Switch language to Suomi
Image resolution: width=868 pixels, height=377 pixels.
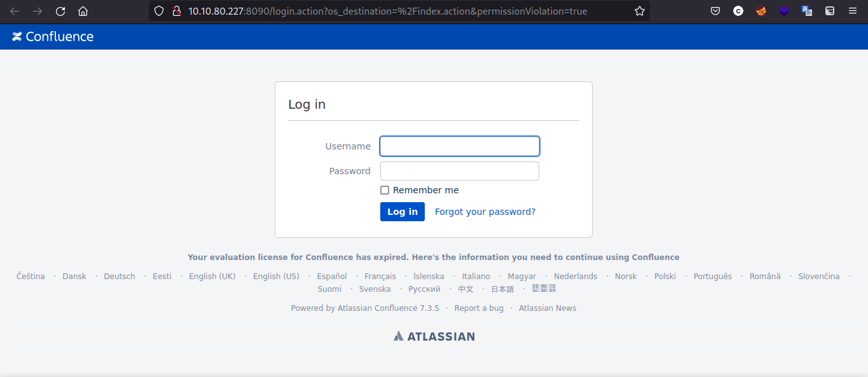point(329,289)
